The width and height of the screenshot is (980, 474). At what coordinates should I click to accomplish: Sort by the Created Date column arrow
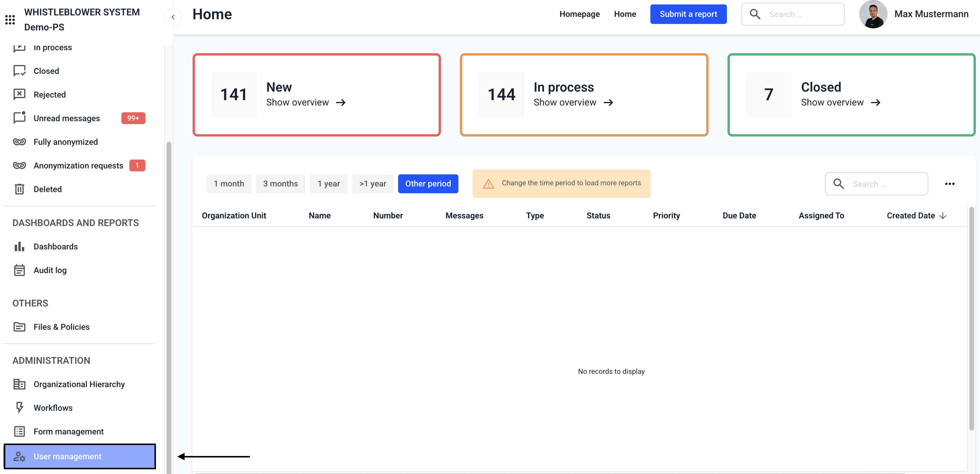click(x=943, y=216)
